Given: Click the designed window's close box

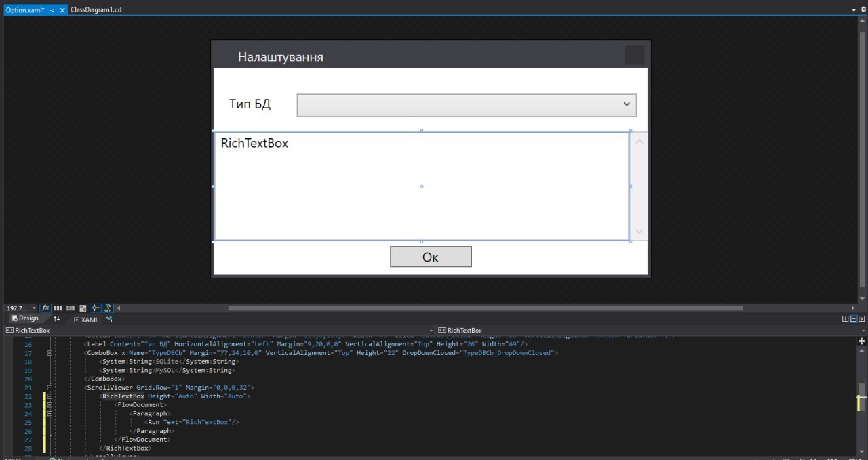Looking at the screenshot, I should (634, 55).
